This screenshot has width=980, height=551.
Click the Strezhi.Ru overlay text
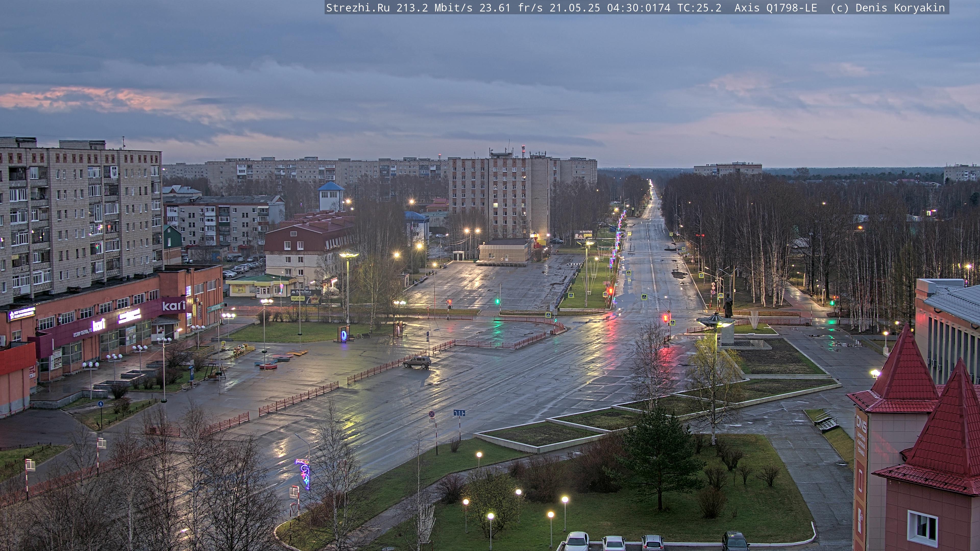pos(358,8)
